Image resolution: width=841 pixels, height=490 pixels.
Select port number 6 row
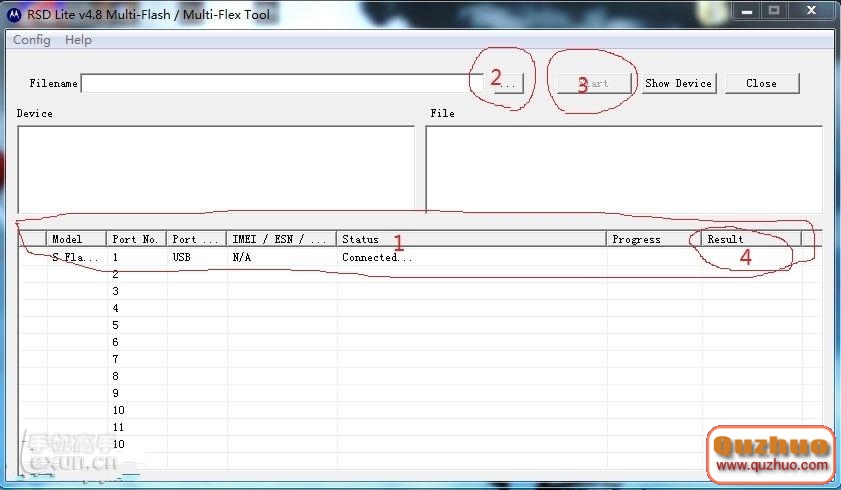click(x=420, y=342)
